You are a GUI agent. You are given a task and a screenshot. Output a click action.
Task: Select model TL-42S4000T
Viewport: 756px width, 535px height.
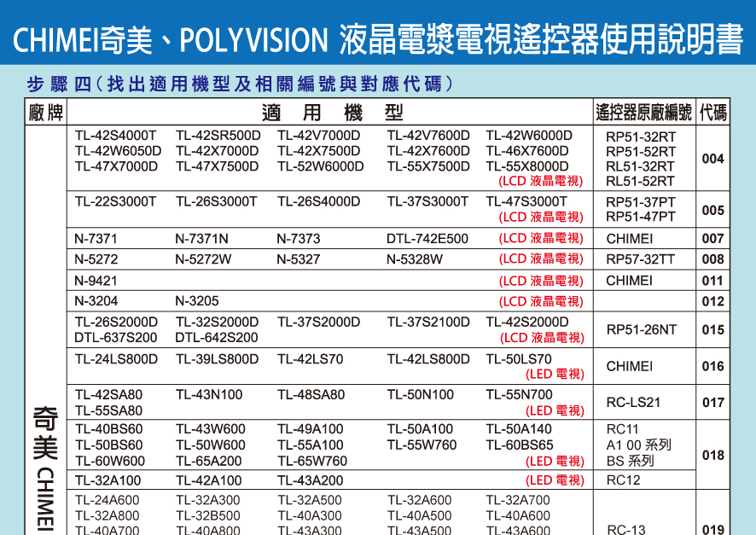click(x=115, y=136)
